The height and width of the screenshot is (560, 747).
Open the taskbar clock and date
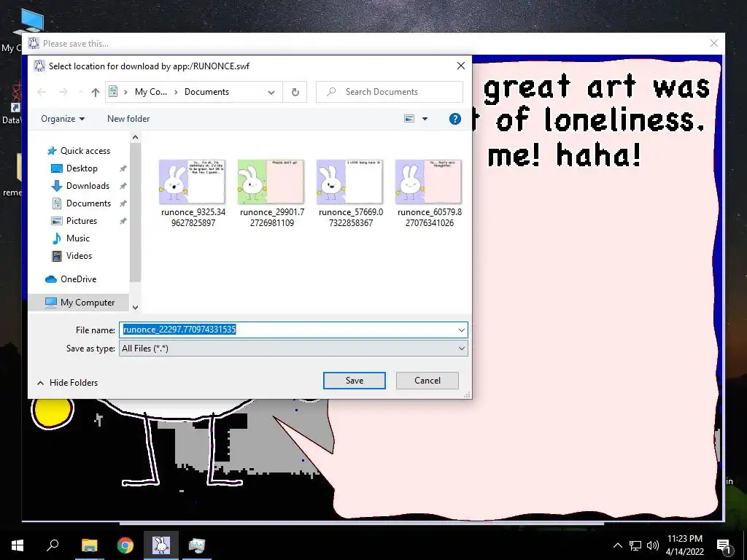tap(684, 545)
